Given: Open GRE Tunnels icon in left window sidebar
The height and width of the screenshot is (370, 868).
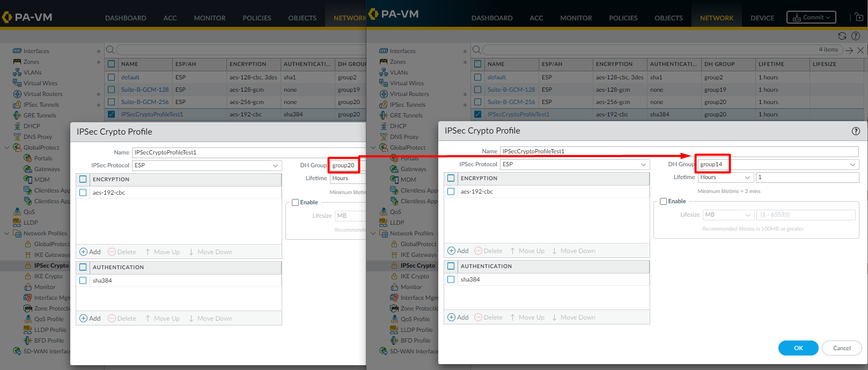Looking at the screenshot, I should coord(17,115).
